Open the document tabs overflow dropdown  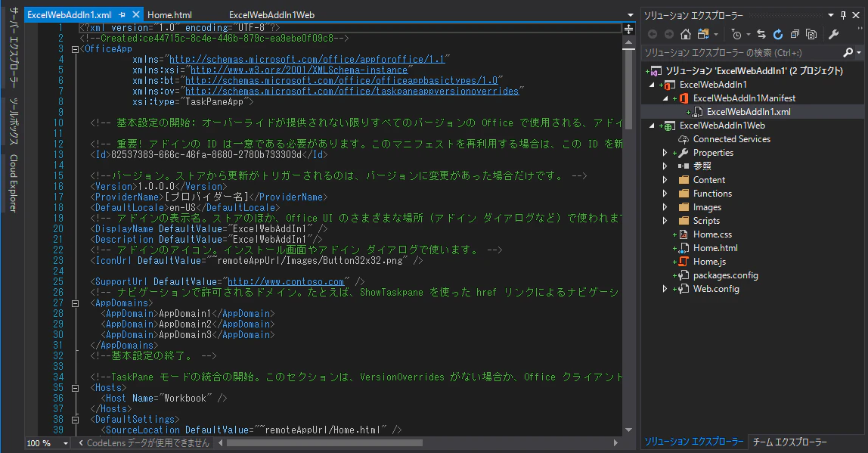click(x=631, y=16)
